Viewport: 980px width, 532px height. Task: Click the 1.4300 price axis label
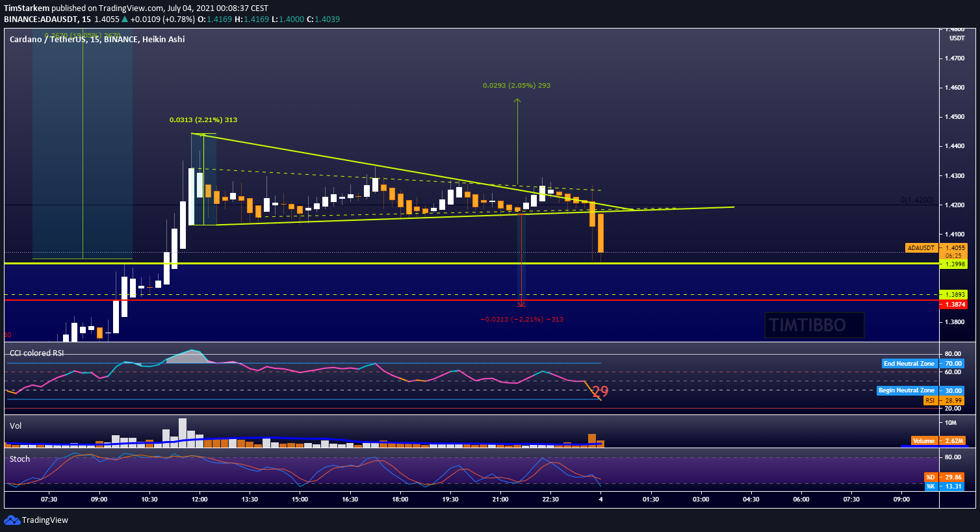point(955,176)
